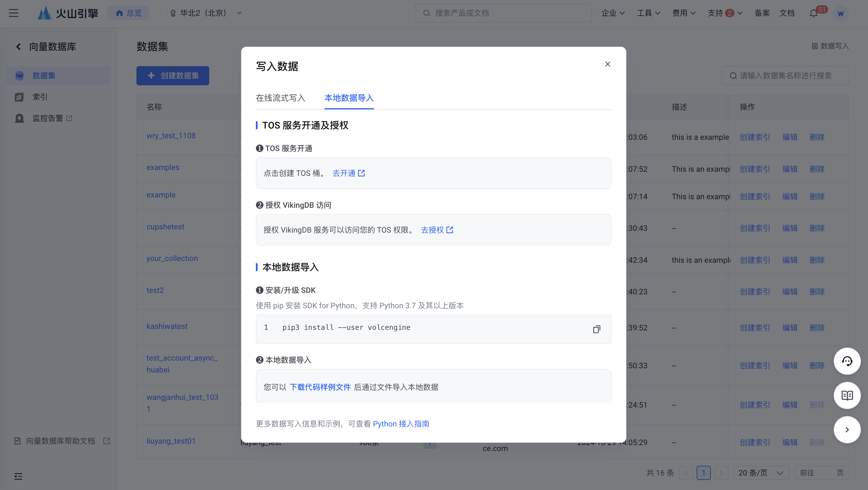868x490 pixels.
Task: Click the 数据写入 icon link
Action: point(830,46)
